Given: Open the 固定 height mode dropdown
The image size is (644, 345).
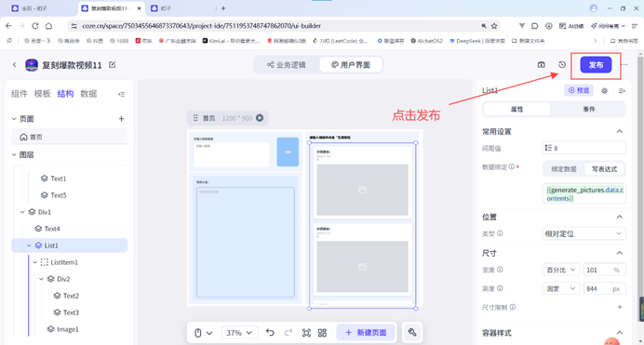Looking at the screenshot, I should pos(561,289).
